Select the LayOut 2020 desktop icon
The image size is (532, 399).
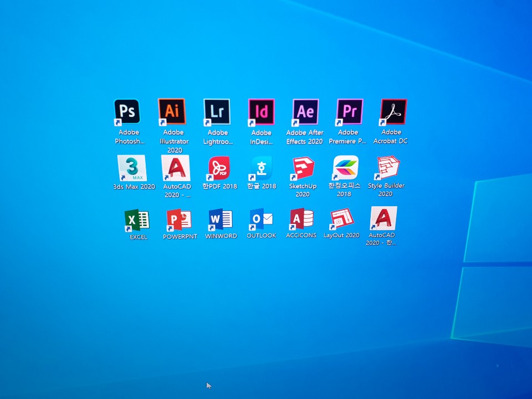coord(342,219)
